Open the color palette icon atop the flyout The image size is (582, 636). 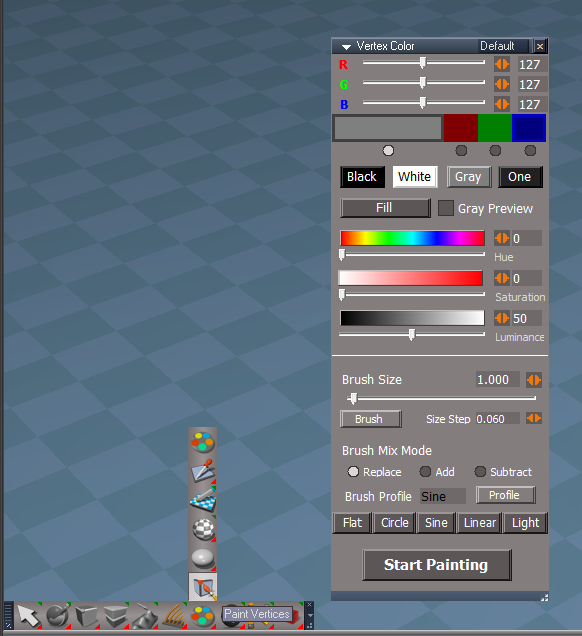(x=203, y=441)
